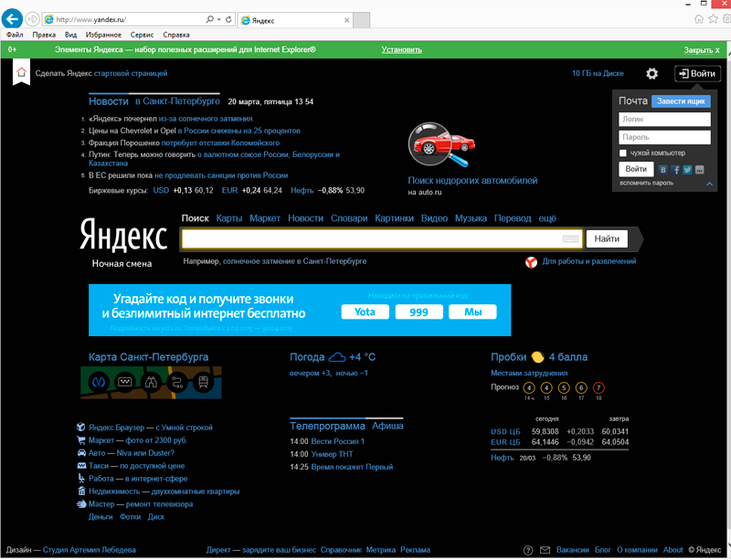This screenshot has height=560, width=731.
Task: Click the Найти search button
Action: (607, 238)
